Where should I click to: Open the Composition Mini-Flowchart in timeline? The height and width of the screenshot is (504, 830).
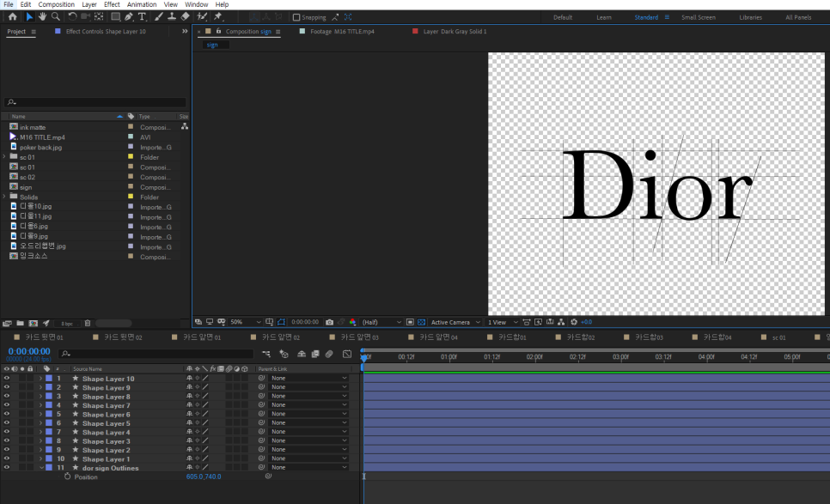tap(266, 354)
